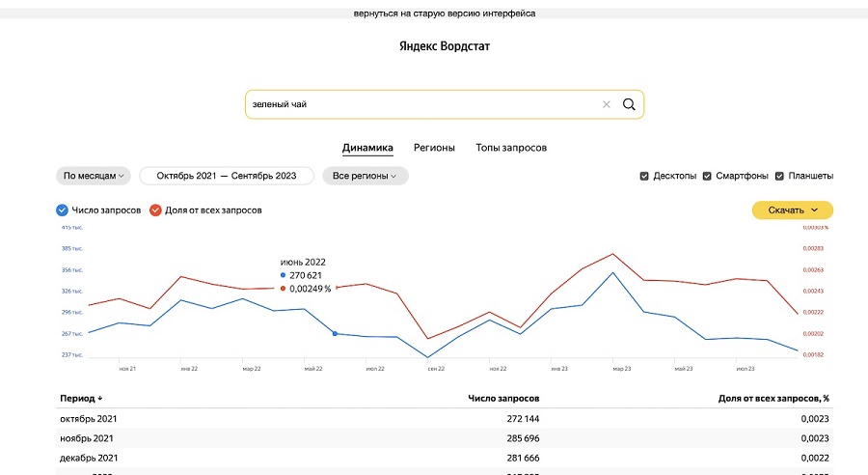Image resolution: width=868 pixels, height=475 pixels.
Task: Open the Скачать download dropdown
Action: [792, 210]
